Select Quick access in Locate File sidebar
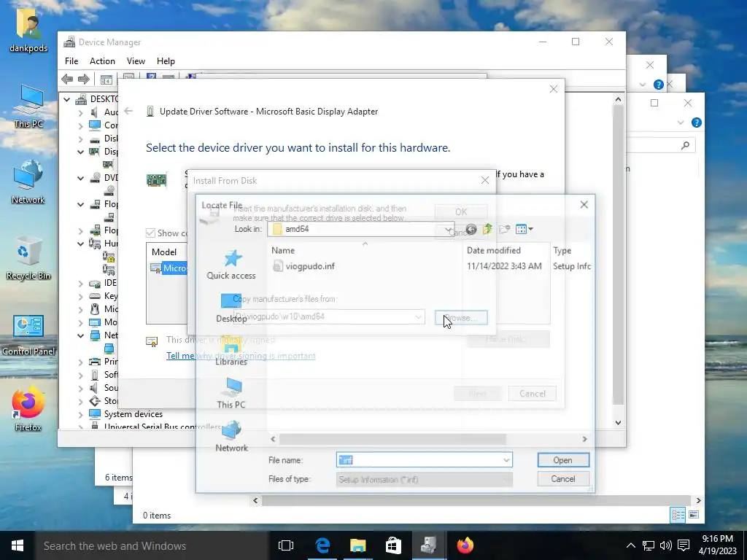Viewport: 747px width, 560px height. [x=231, y=265]
